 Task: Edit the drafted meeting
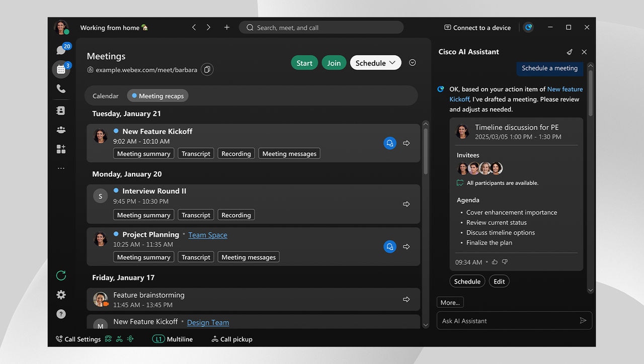pyautogui.click(x=499, y=282)
